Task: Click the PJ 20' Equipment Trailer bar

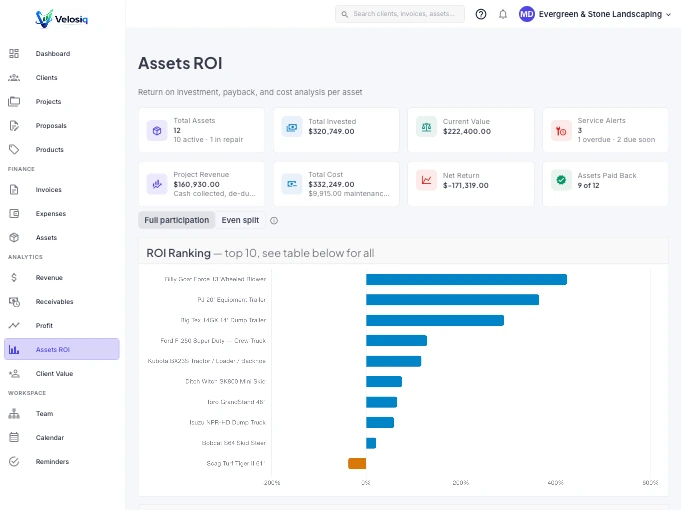Action: (x=453, y=300)
